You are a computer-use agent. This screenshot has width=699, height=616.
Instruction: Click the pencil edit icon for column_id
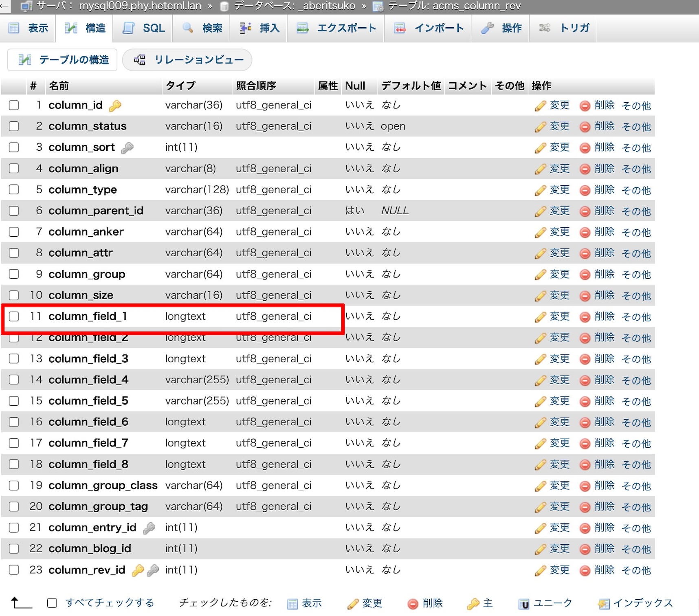[x=540, y=106]
